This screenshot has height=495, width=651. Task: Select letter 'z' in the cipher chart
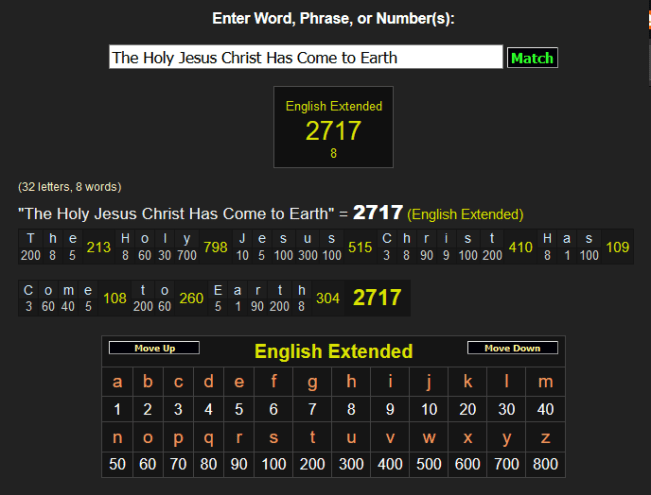pyautogui.click(x=544, y=437)
